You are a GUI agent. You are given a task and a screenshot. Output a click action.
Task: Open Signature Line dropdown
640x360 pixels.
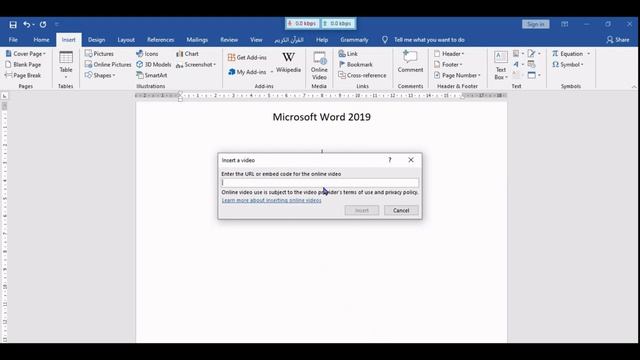pyautogui.click(x=534, y=54)
